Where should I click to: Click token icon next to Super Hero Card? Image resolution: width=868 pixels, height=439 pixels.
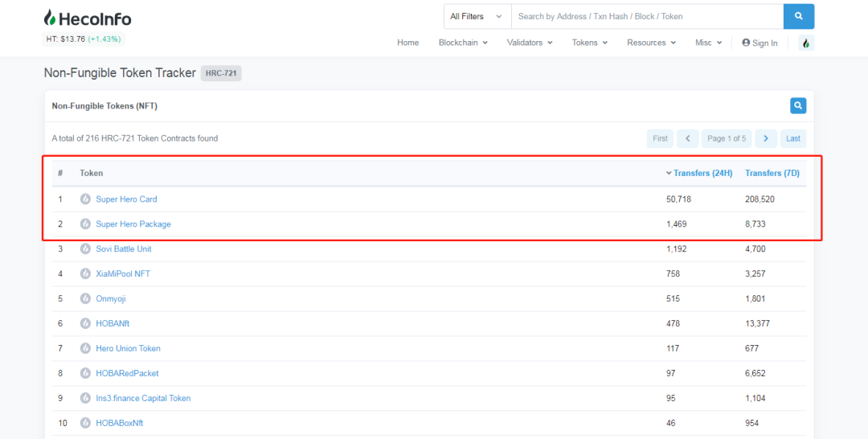pyautogui.click(x=85, y=199)
